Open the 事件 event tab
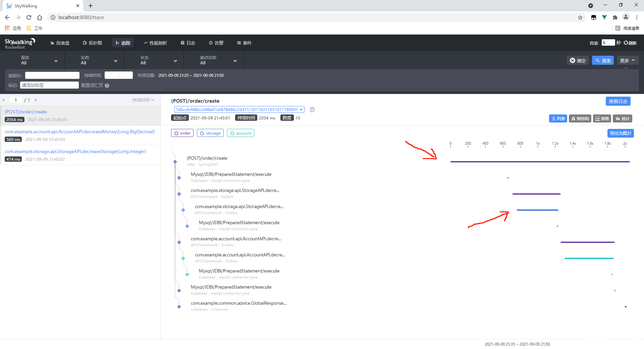644x349 pixels. coord(244,43)
